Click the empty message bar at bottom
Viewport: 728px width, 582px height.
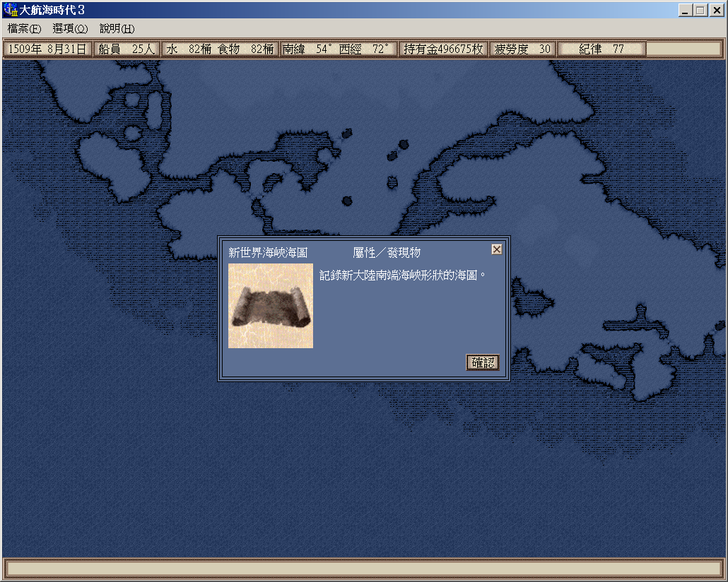tap(363, 568)
